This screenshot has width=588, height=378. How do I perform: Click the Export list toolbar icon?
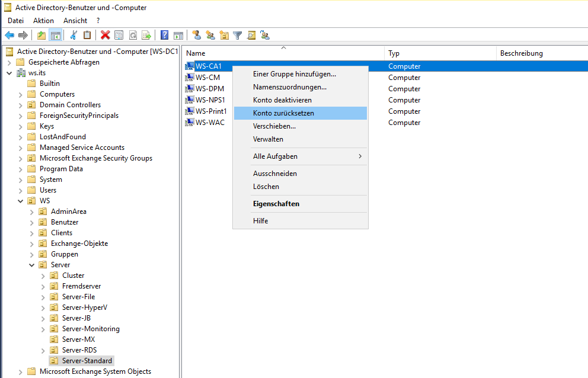point(146,35)
